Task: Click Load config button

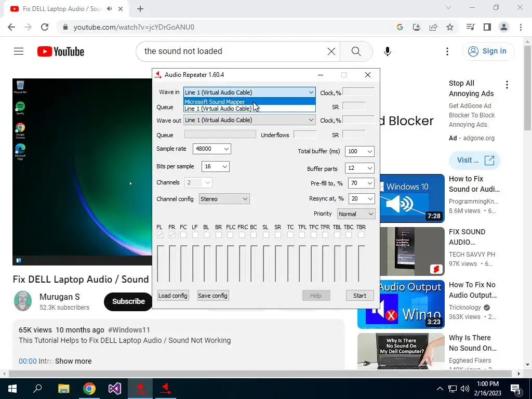Action: [173, 296]
